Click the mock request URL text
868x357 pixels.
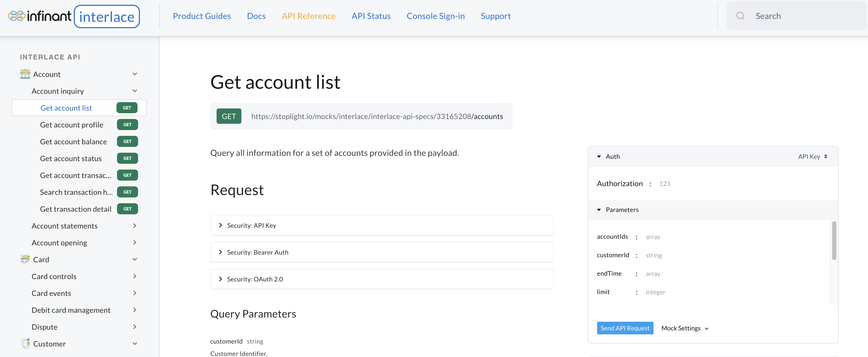[x=377, y=116]
